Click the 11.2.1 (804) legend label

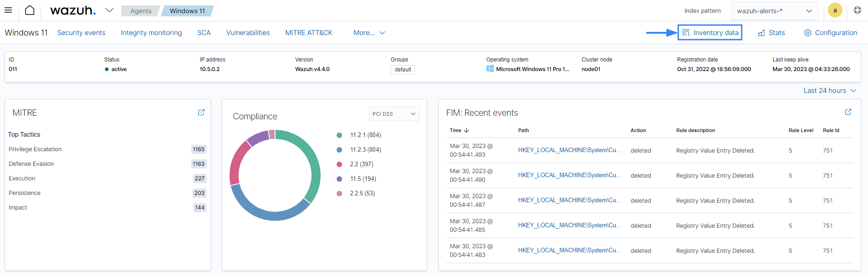point(365,135)
